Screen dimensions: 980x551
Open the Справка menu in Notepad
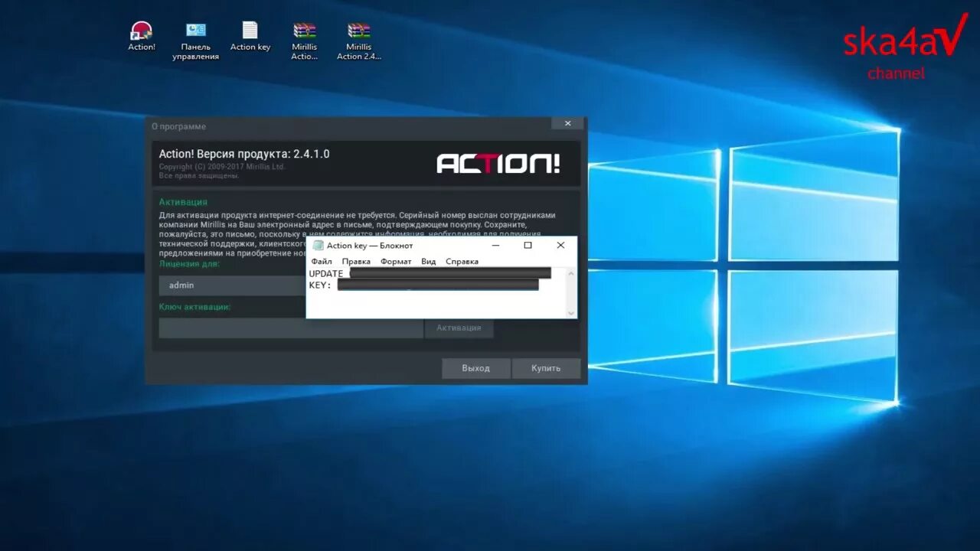[462, 261]
